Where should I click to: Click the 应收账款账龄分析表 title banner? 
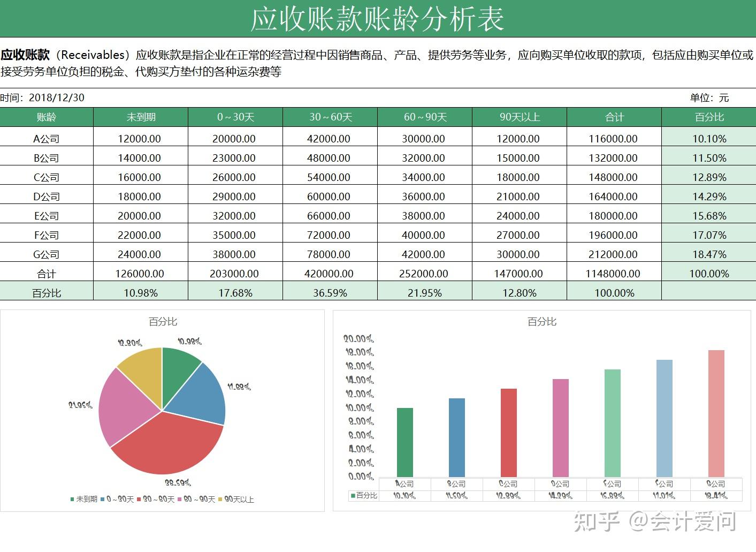pos(378,17)
